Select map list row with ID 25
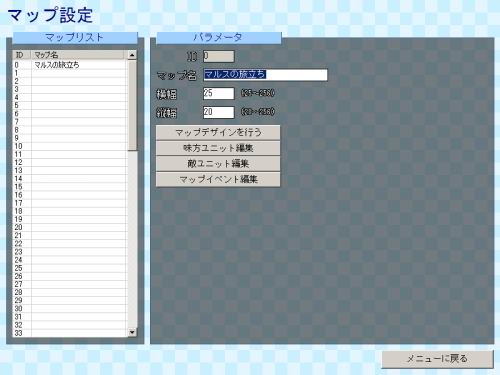This screenshot has width=500, height=375. tap(70, 268)
